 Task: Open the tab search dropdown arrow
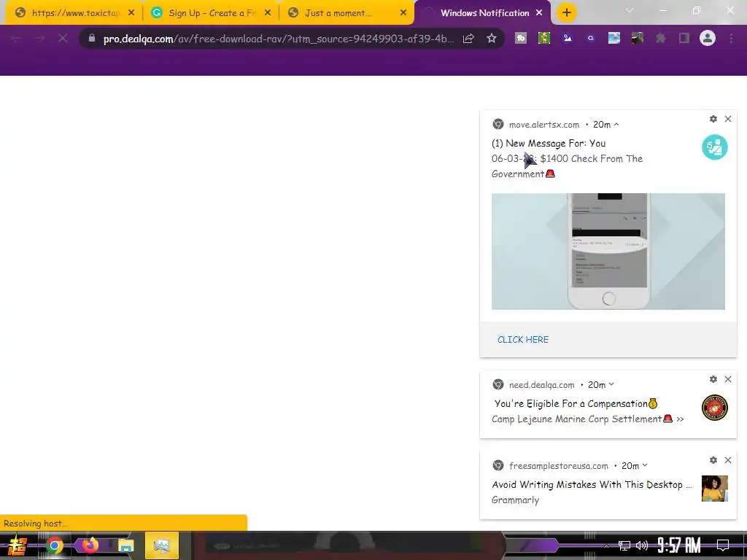coord(630,10)
